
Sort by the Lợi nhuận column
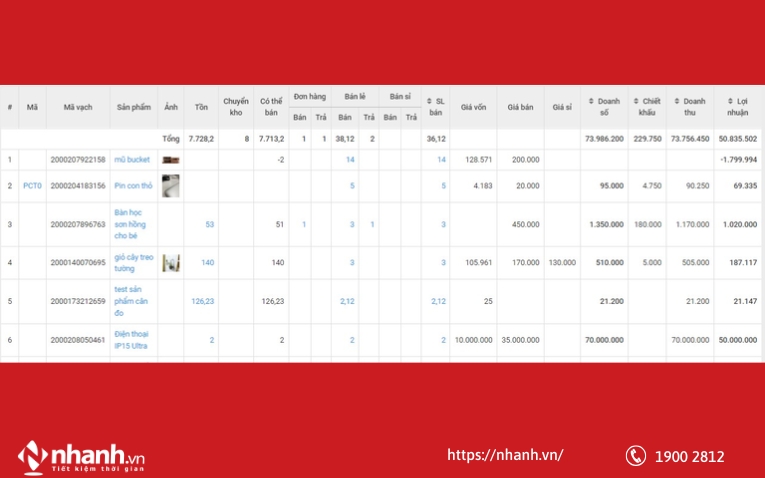pos(731,101)
